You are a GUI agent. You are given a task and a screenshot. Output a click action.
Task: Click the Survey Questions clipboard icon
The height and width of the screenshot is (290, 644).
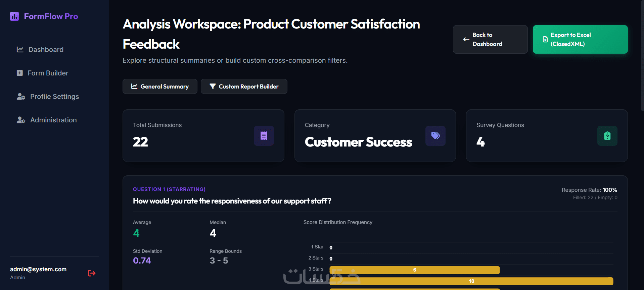click(607, 136)
